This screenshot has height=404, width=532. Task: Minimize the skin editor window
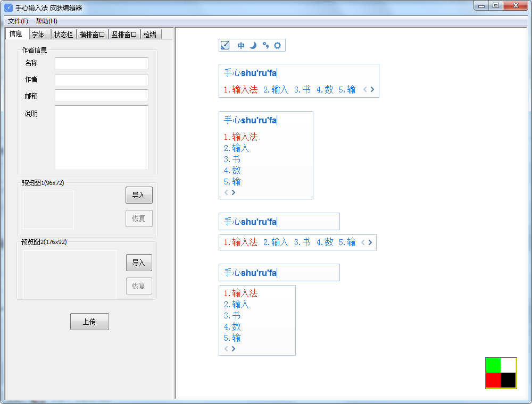[481, 6]
